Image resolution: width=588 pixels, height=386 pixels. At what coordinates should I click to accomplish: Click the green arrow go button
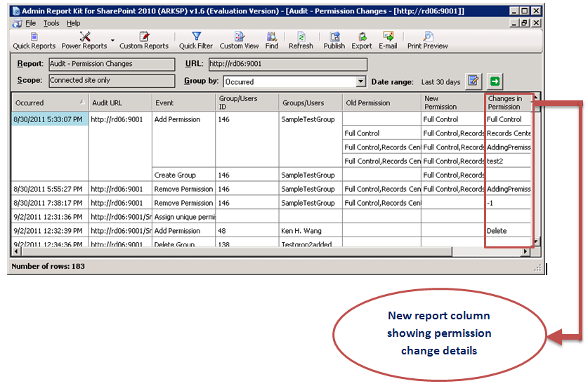click(x=495, y=81)
